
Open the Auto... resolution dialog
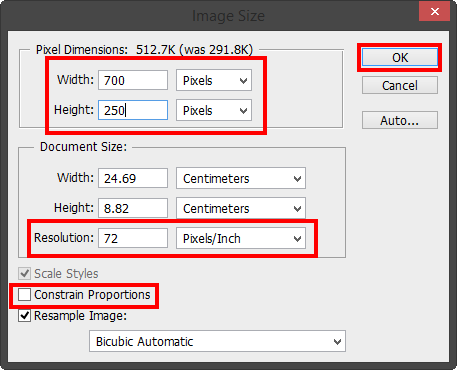[400, 120]
